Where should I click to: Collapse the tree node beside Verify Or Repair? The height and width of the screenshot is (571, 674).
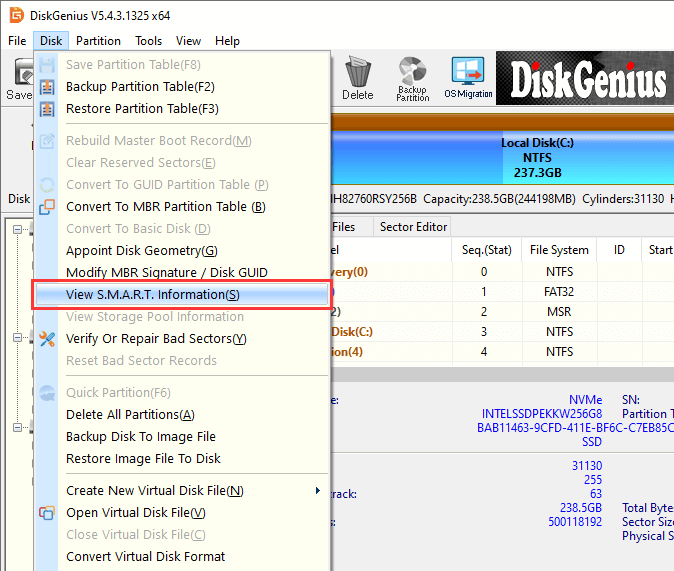point(19,339)
